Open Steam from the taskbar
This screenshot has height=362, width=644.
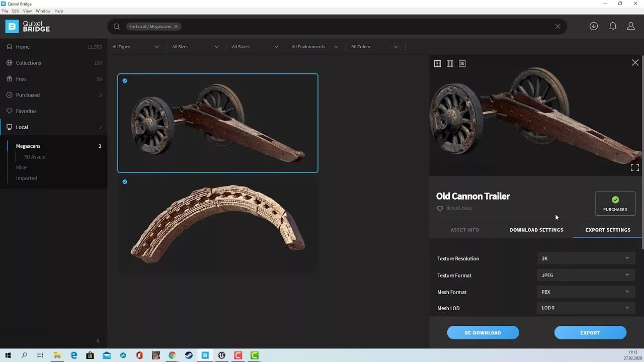pos(188,355)
